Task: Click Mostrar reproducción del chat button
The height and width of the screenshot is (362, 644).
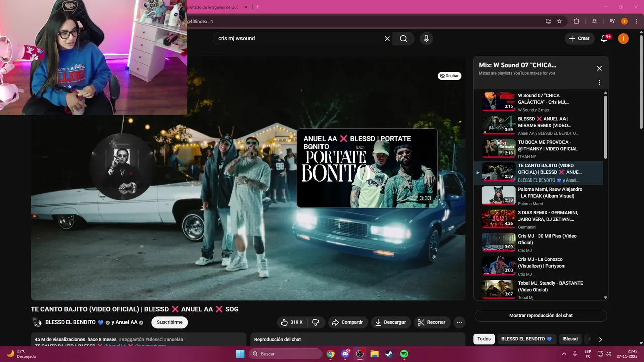Action: tap(541, 315)
